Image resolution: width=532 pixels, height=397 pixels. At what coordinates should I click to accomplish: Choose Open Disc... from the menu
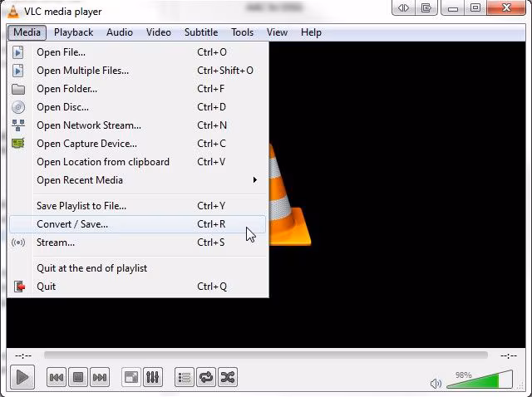[x=137, y=107]
